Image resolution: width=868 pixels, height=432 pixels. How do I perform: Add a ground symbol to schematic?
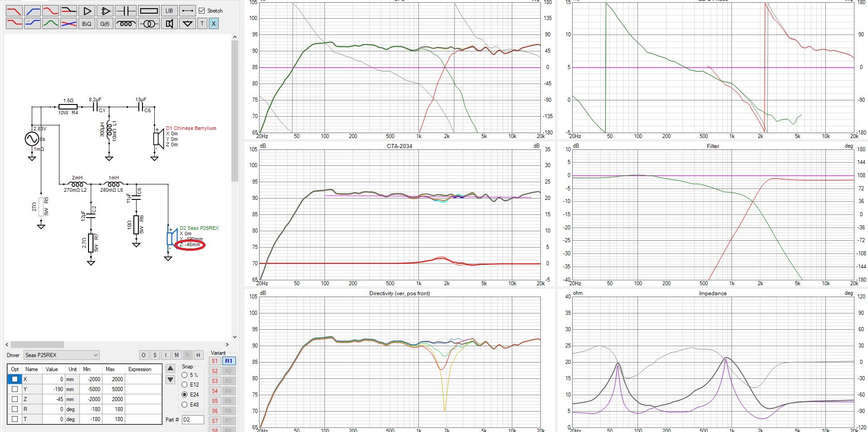tap(187, 23)
